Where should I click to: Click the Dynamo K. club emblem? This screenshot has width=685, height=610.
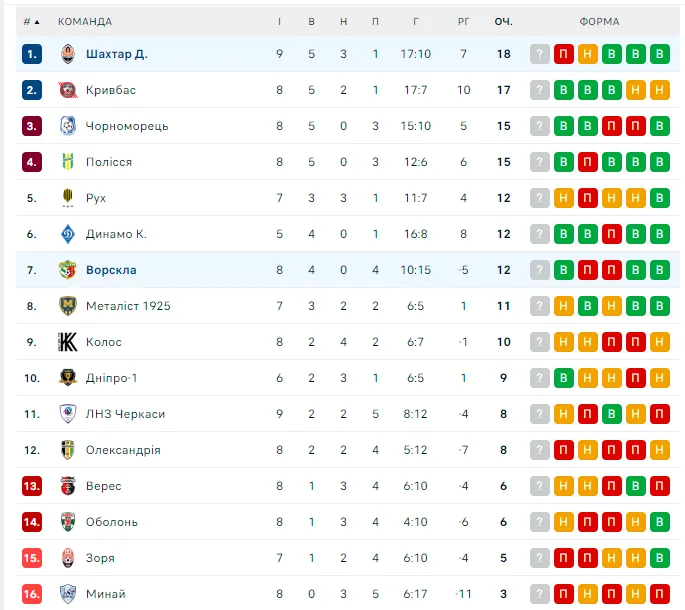pos(68,234)
